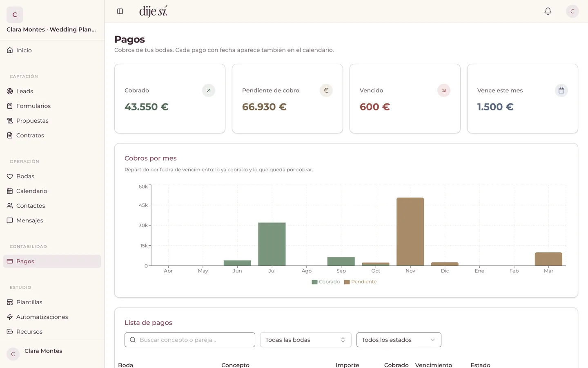Toggle Pendiente series in chart legend
This screenshot has height=368, width=588.
(361, 282)
